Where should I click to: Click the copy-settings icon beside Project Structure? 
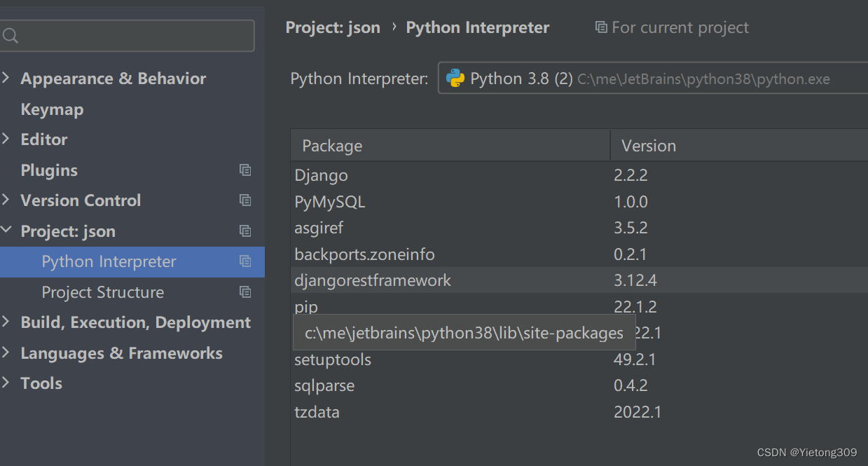244,292
